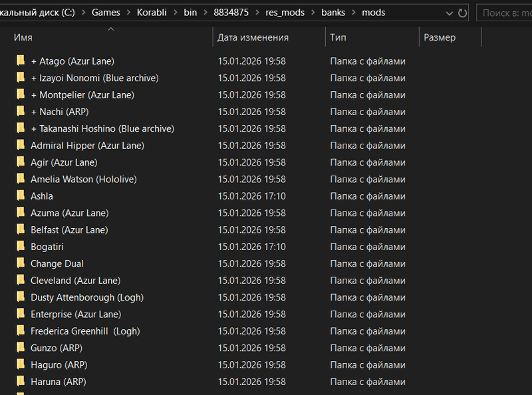
Task: Sort by Дата изменения column header
Action: pos(253,38)
